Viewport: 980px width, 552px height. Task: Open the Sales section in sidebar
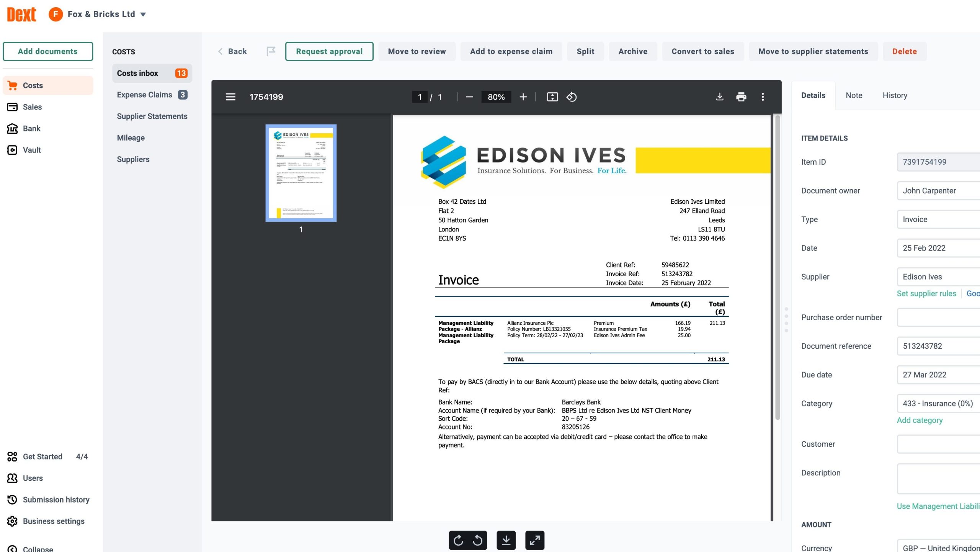click(48, 107)
